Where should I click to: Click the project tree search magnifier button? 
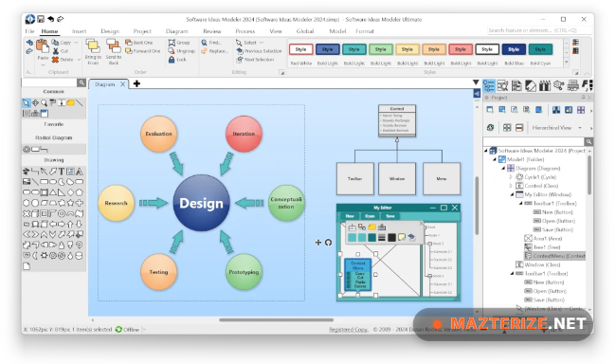pos(589,141)
